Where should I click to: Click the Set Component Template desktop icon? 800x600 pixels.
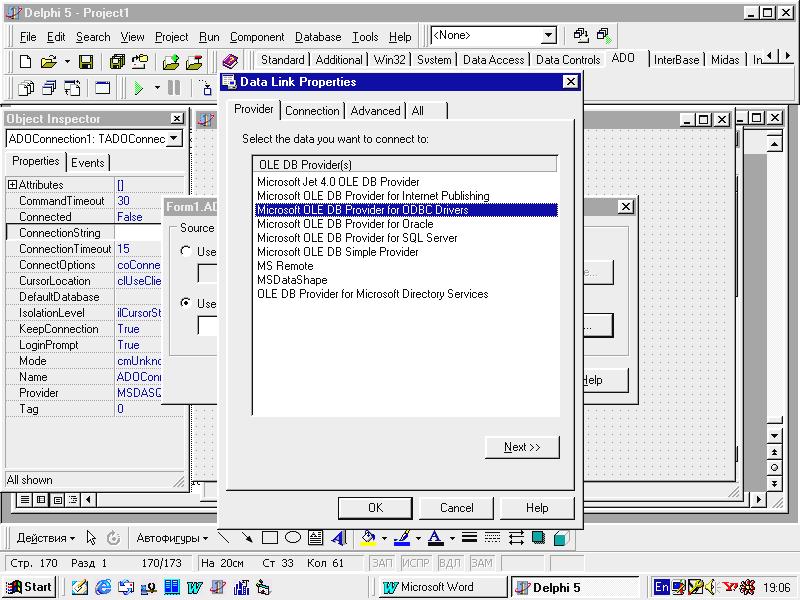click(x=604, y=35)
